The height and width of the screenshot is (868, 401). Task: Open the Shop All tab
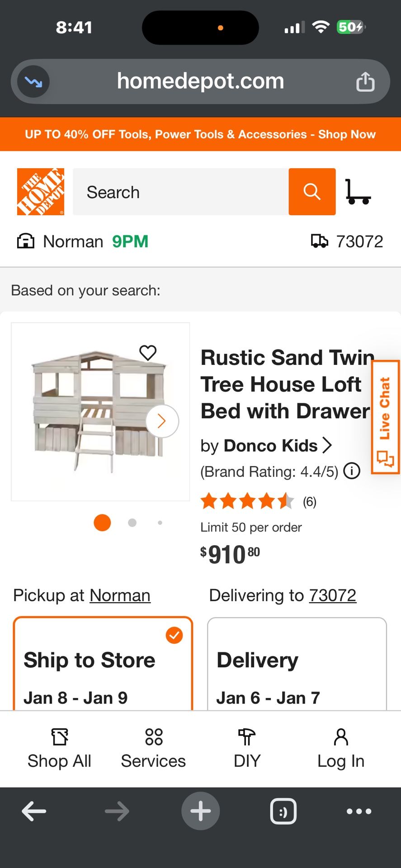59,748
